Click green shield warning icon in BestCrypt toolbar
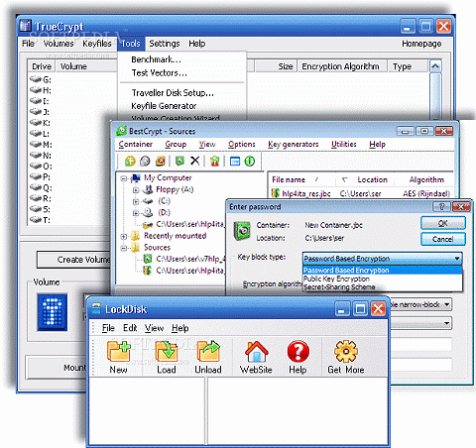This screenshot has width=476, height=448. click(214, 162)
